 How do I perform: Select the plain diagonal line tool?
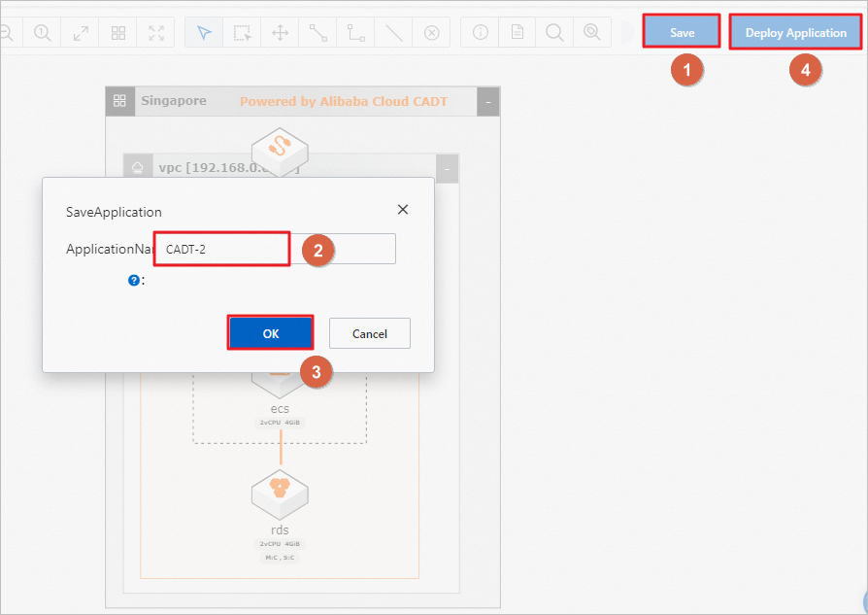pyautogui.click(x=393, y=33)
